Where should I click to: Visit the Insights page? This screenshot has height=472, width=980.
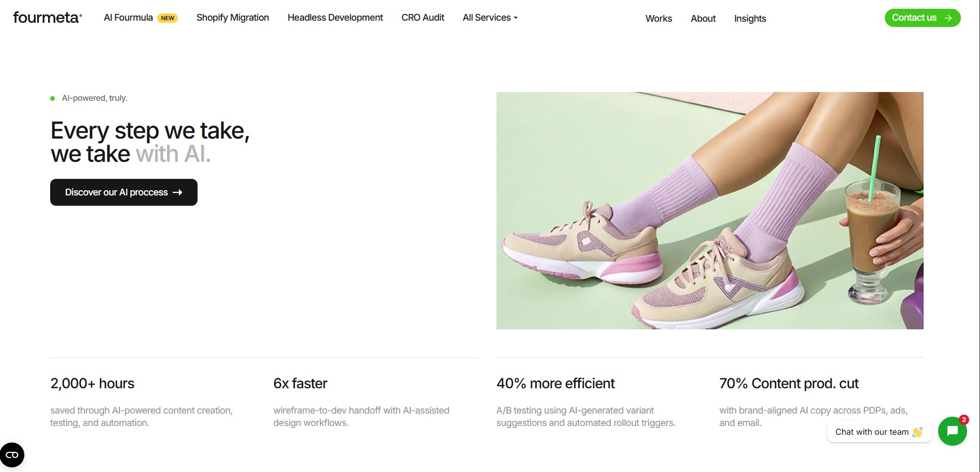pyautogui.click(x=750, y=18)
